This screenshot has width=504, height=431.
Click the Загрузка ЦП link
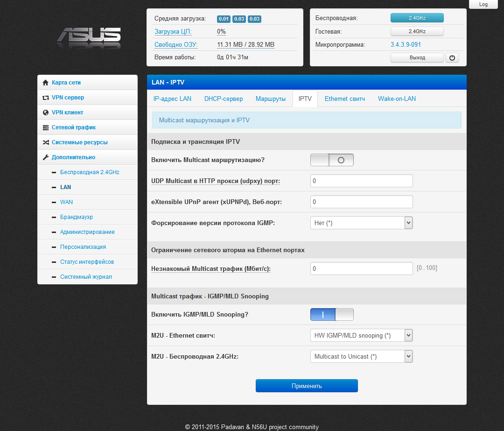click(x=173, y=32)
